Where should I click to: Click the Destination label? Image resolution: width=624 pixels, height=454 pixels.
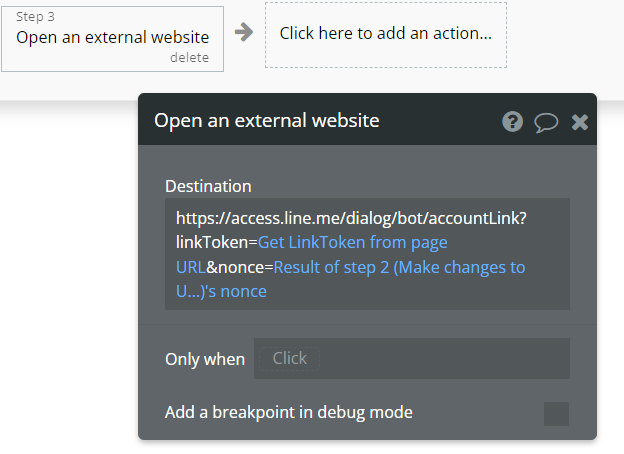(208, 186)
